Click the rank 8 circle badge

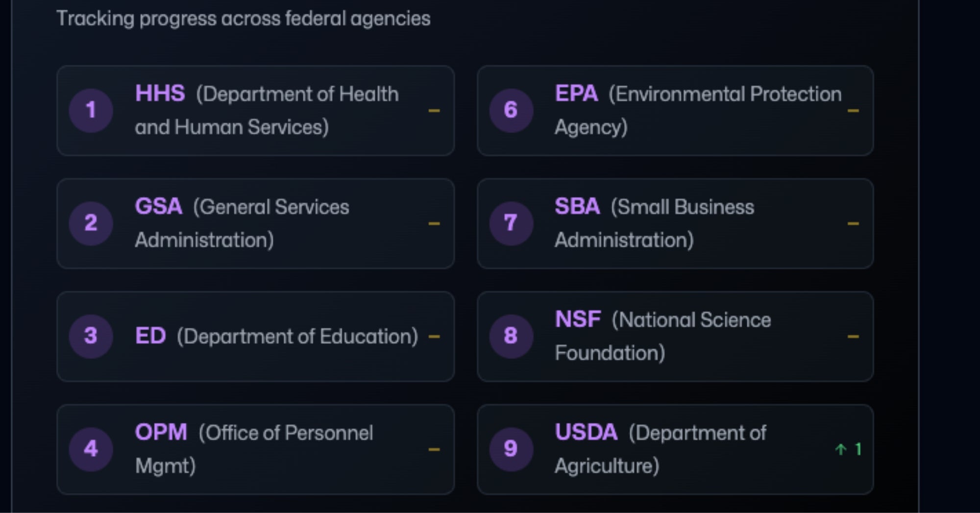point(511,336)
